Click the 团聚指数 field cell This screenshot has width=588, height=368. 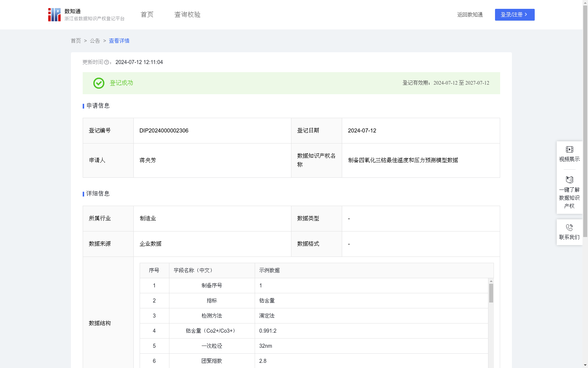tap(212, 361)
